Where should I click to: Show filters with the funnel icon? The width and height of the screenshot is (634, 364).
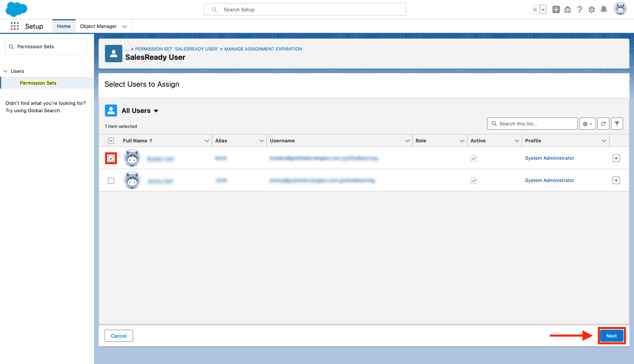(x=617, y=124)
